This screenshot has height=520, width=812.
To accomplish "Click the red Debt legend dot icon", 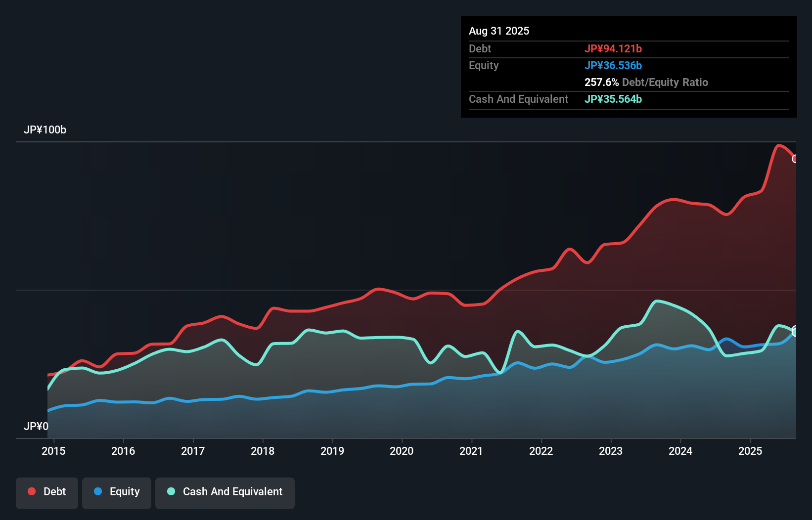I will (31, 491).
